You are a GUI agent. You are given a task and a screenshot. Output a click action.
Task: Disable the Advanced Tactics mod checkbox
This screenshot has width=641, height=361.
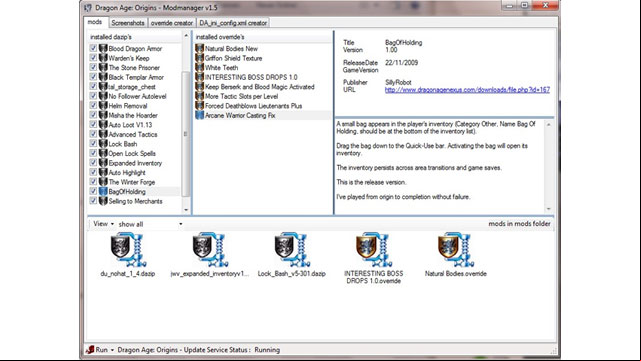click(x=93, y=134)
